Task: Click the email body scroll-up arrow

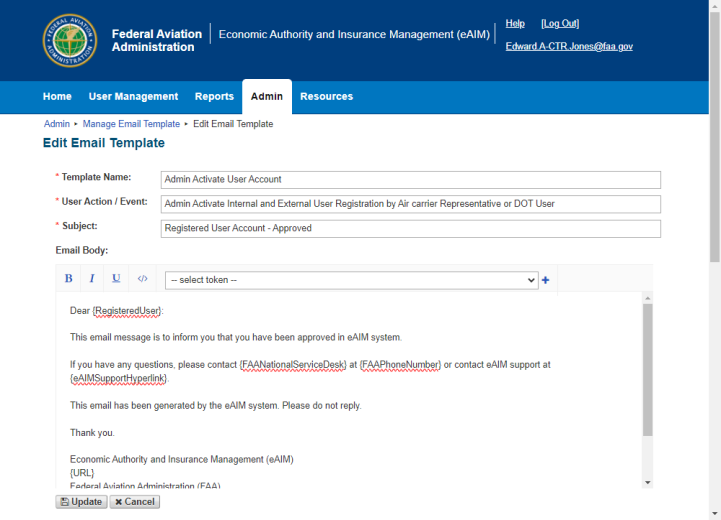Action: (x=647, y=298)
